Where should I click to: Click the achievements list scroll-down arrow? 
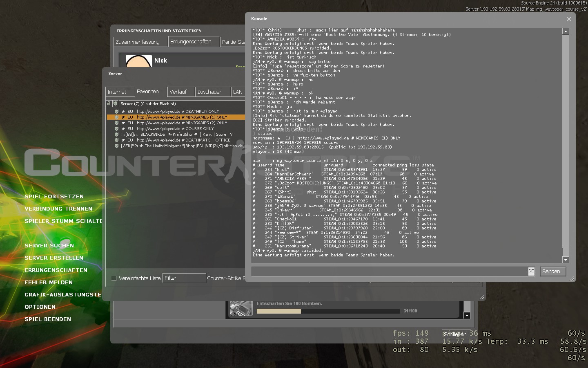467,316
